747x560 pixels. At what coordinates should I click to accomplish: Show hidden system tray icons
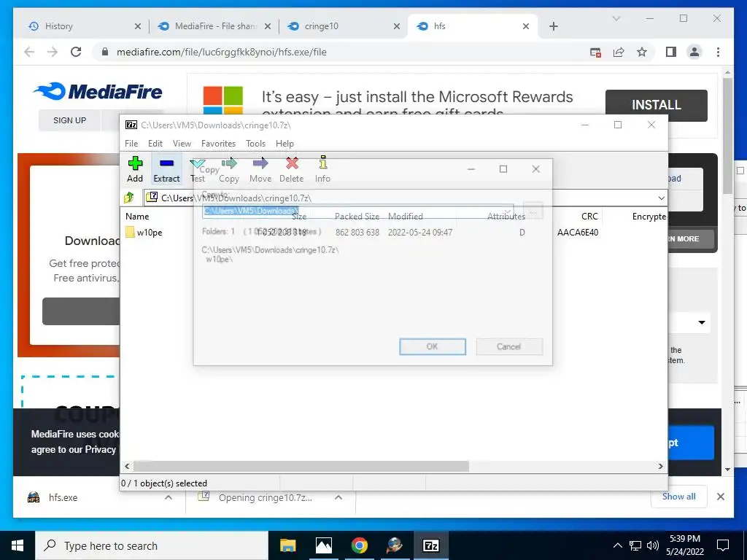(617, 545)
